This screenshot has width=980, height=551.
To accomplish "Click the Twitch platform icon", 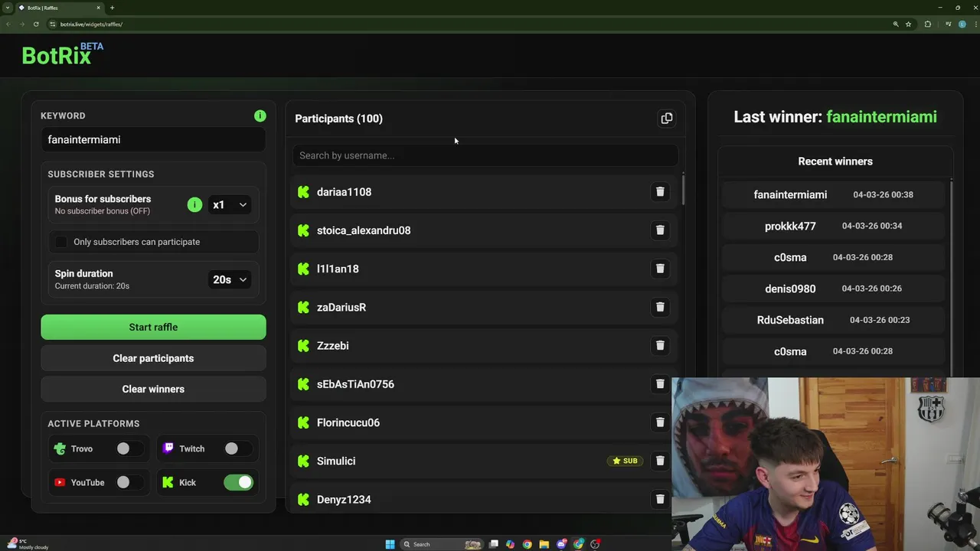I will (x=168, y=448).
